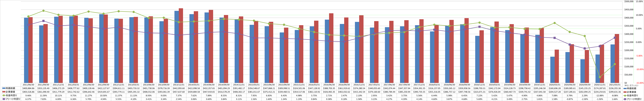Image resolution: width=644 pixels, height=101 pixels.
Task: Click the -2.30% free CF yield cell
Action: pos(585,99)
